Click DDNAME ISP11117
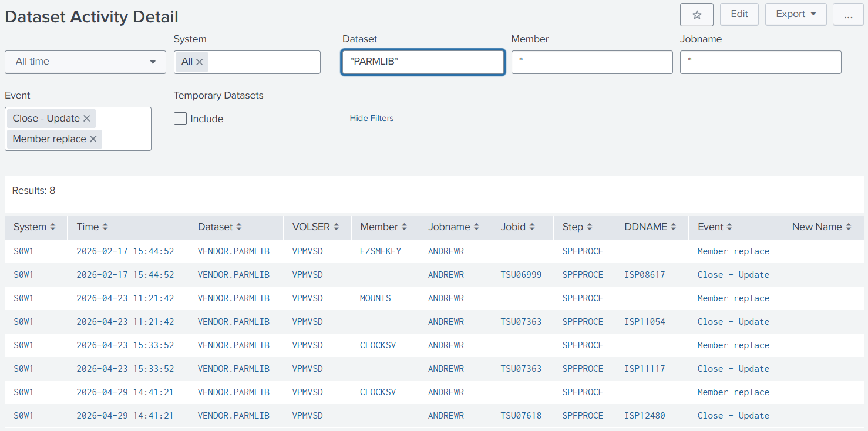Image resolution: width=868 pixels, height=431 pixels. click(645, 369)
